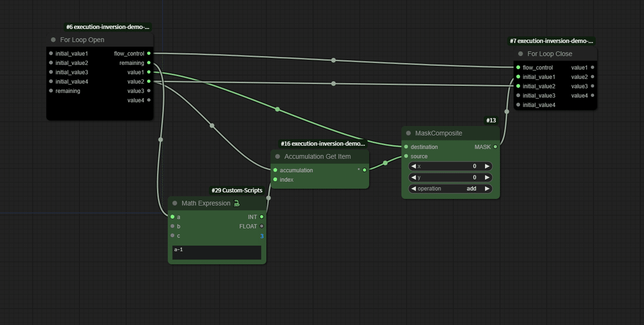
Task: Increment x using the right arrow on MaskComposite
Action: point(487,166)
